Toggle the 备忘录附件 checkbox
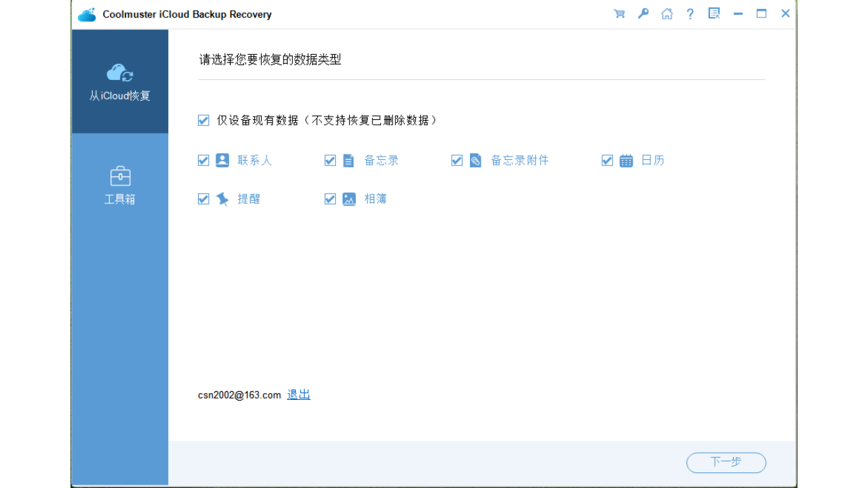The width and height of the screenshot is (868, 488). coord(457,160)
